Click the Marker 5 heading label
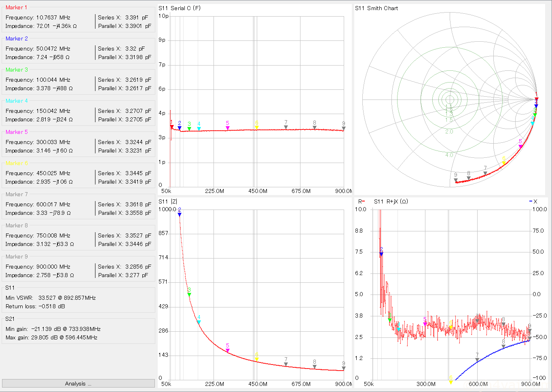The height and width of the screenshot is (392, 552). (17, 132)
